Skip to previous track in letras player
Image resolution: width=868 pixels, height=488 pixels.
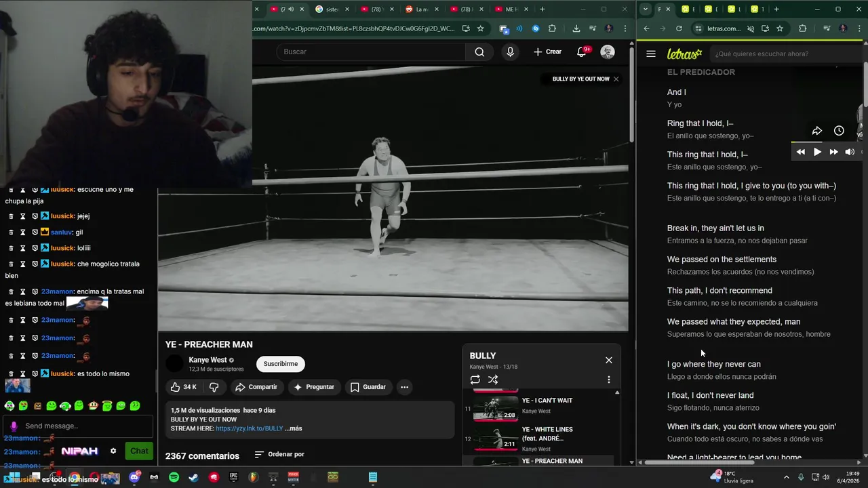[801, 152]
